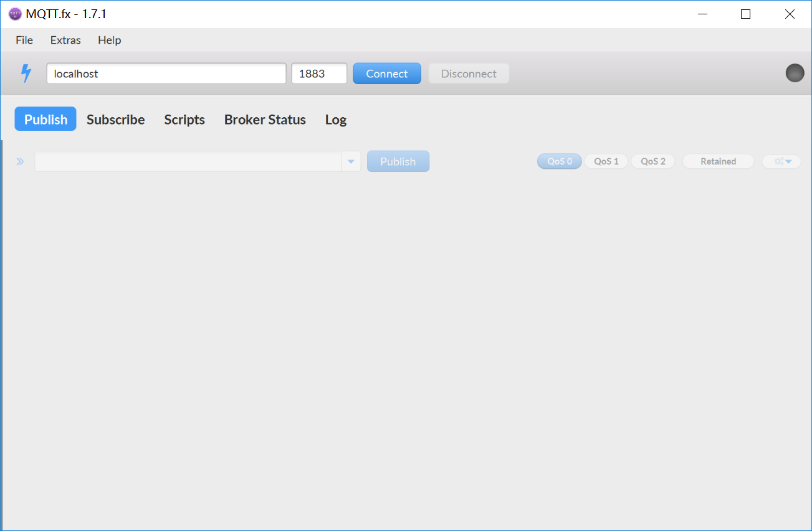
Task: Click the publish topic input field
Action: coord(188,161)
